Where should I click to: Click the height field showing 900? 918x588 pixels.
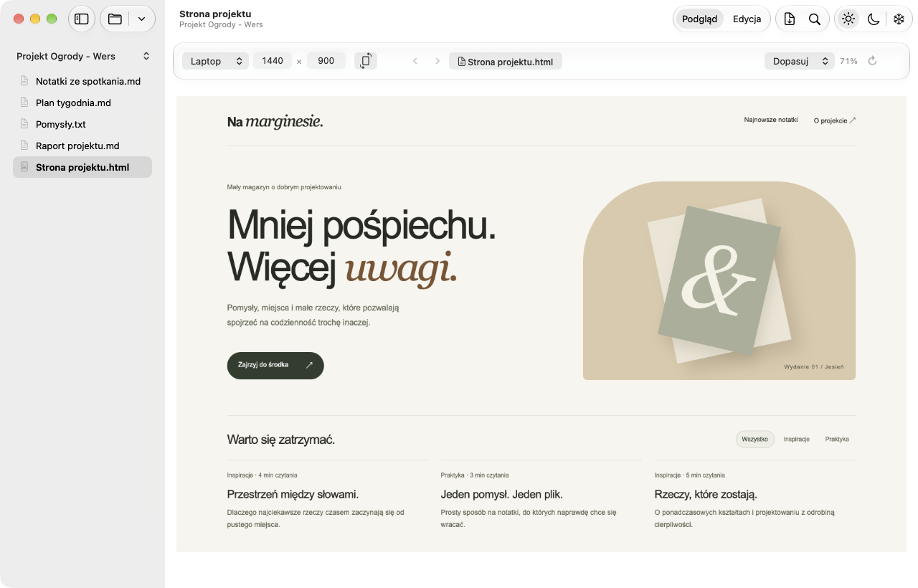tap(326, 61)
